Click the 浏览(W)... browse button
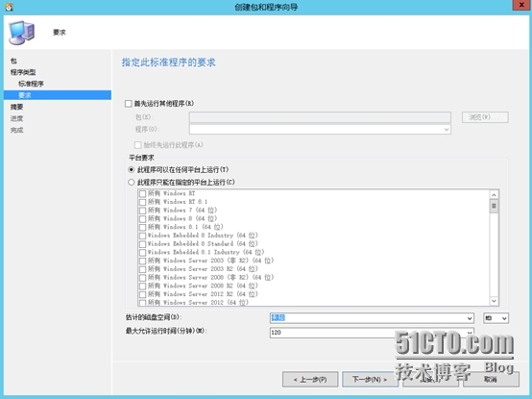532x399 pixels. click(485, 117)
